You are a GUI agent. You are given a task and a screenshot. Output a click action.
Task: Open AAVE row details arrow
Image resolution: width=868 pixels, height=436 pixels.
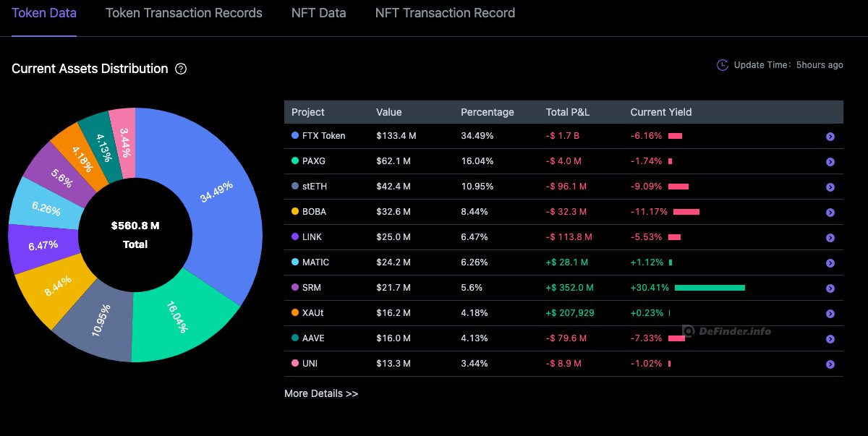(830, 339)
